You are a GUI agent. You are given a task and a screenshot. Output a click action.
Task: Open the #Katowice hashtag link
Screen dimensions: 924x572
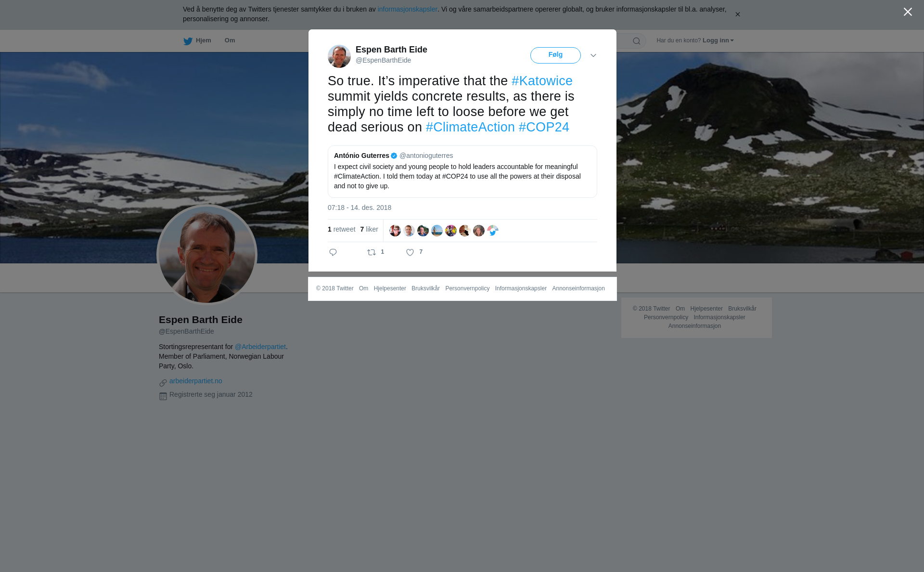(x=542, y=81)
